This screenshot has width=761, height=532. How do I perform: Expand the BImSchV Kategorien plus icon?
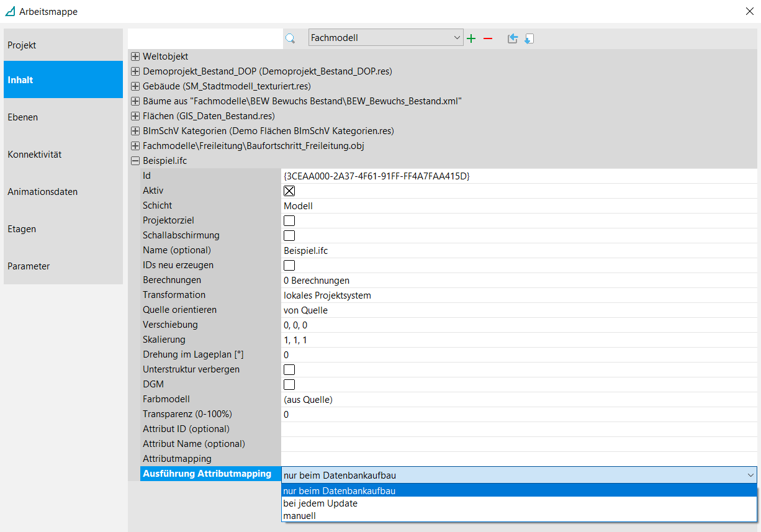135,131
